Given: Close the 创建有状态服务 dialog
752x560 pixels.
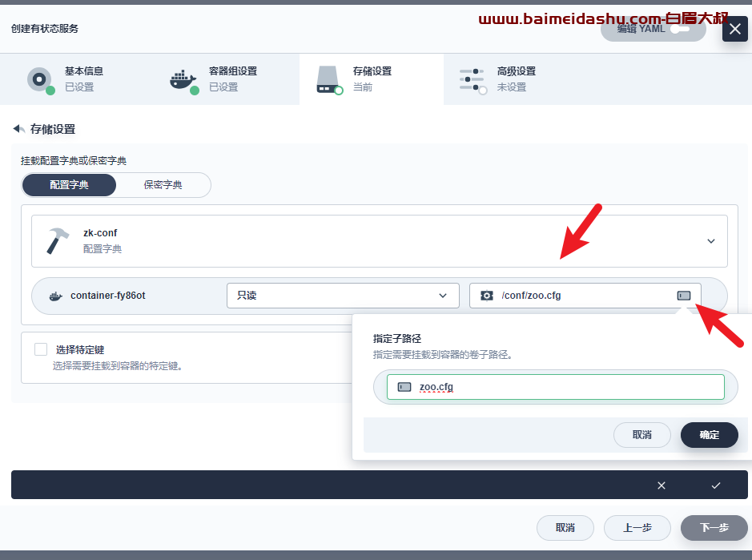Looking at the screenshot, I should (734, 30).
